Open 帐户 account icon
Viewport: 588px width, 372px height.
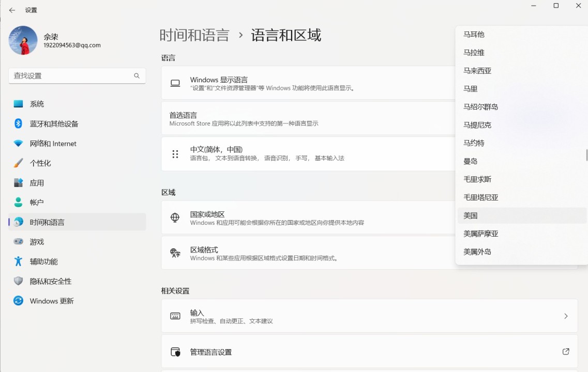[x=18, y=203]
